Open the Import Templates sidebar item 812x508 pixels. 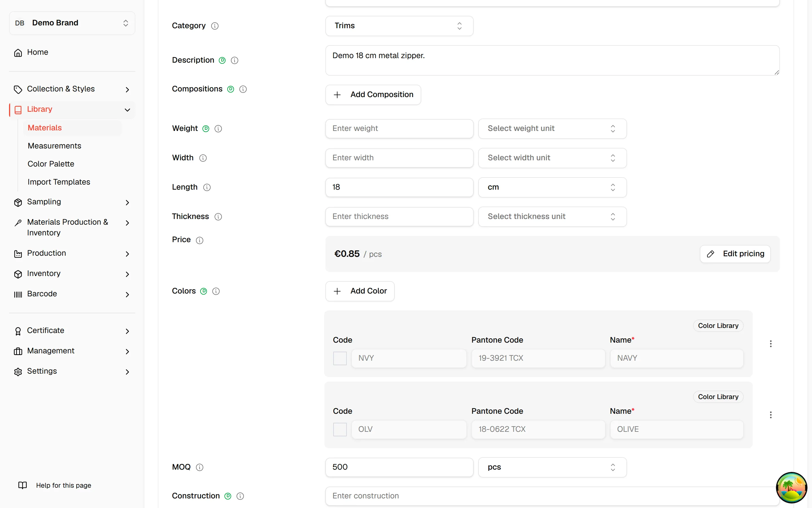click(x=72, y=182)
